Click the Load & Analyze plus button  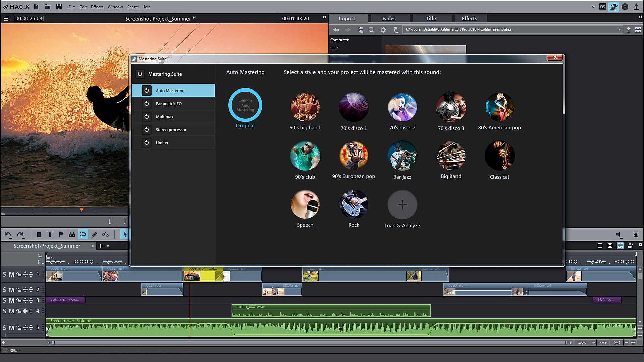[402, 205]
